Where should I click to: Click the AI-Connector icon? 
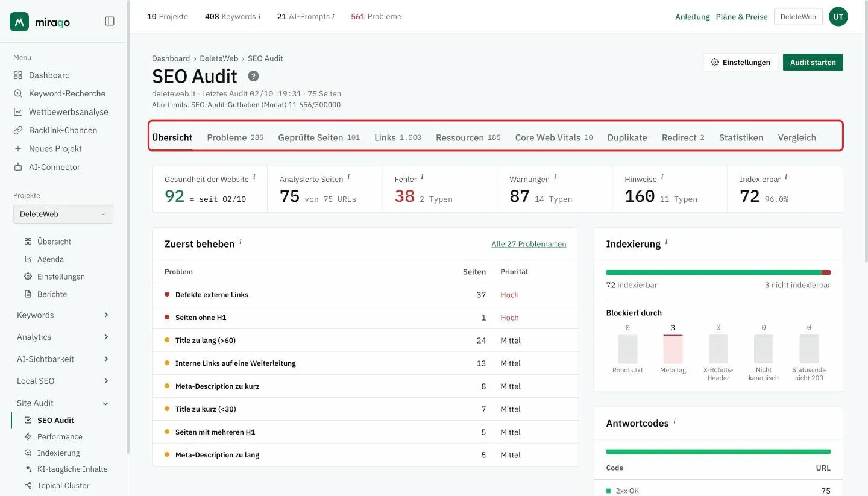point(18,167)
